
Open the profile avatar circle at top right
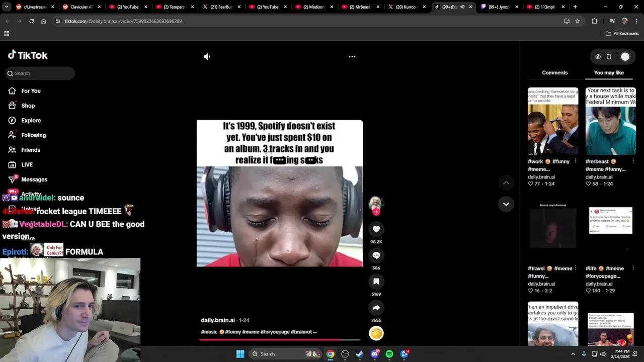tap(625, 57)
